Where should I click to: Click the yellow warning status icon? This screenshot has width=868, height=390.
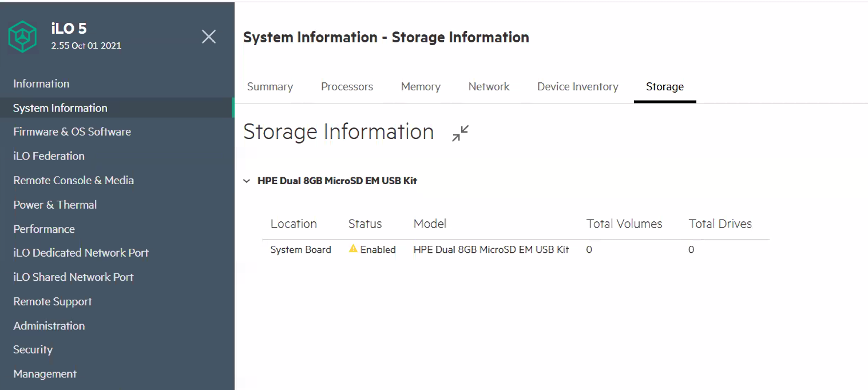pyautogui.click(x=353, y=249)
